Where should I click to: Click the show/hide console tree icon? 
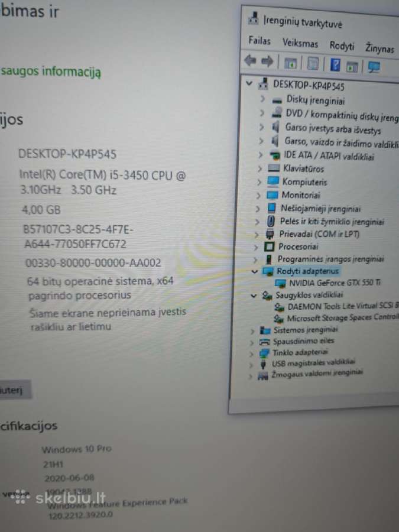(290, 63)
